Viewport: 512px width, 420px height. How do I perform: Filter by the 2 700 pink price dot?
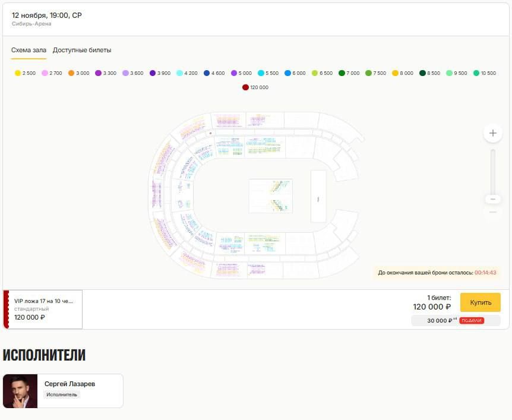point(45,73)
